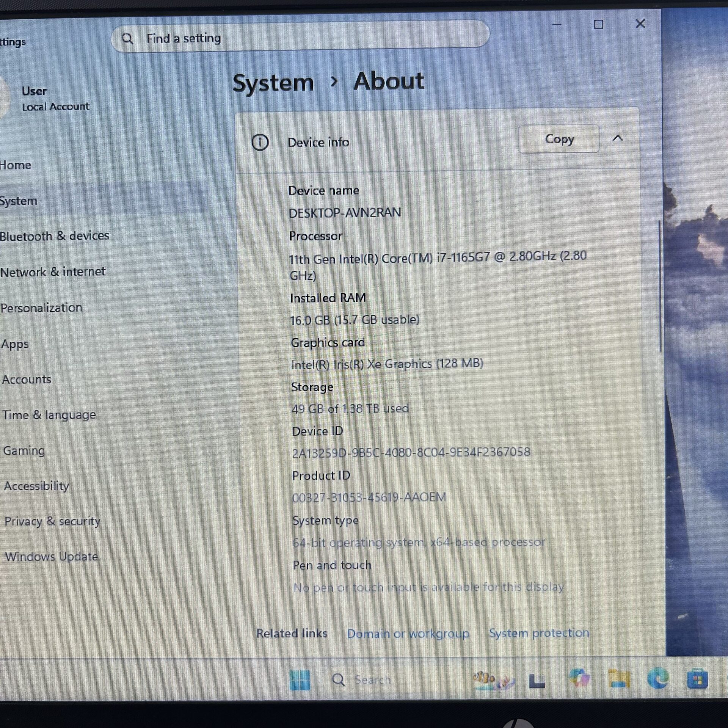Click the About page title
The height and width of the screenshot is (728, 728).
[389, 81]
